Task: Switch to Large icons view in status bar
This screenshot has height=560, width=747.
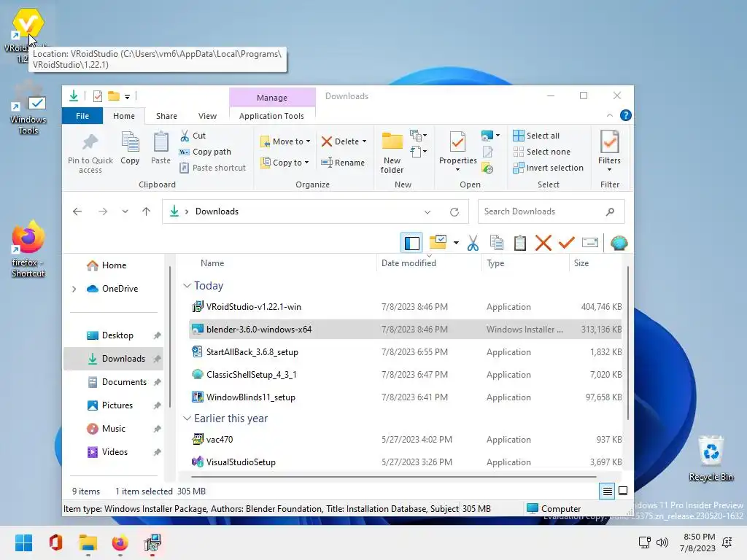Action: pos(623,491)
